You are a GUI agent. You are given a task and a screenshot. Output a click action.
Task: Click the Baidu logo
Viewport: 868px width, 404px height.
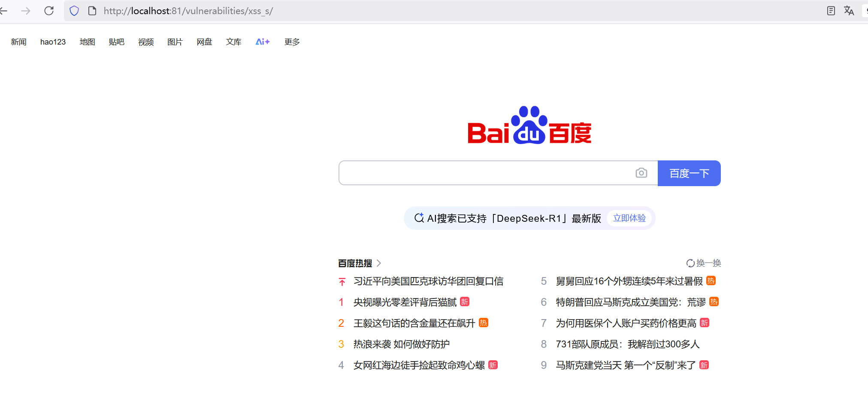click(x=529, y=125)
